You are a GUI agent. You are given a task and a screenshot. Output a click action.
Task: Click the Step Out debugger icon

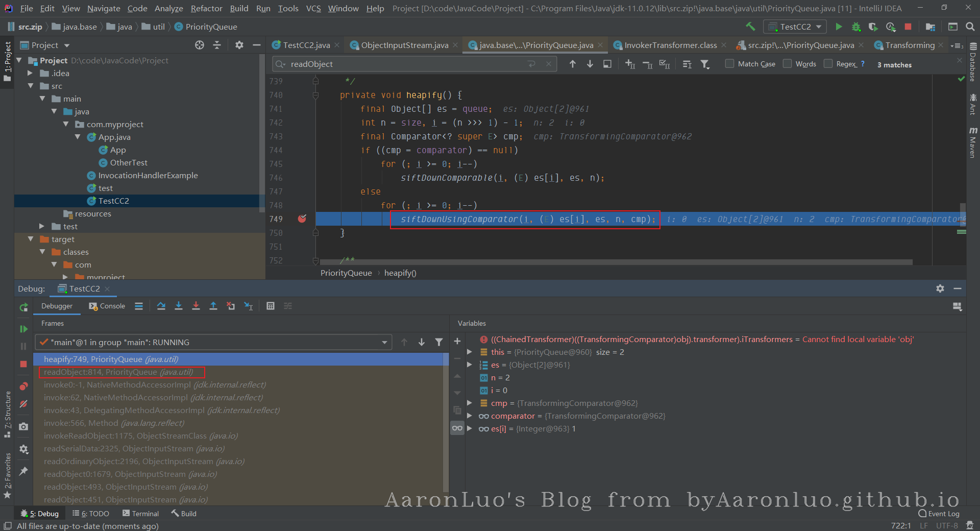213,306
